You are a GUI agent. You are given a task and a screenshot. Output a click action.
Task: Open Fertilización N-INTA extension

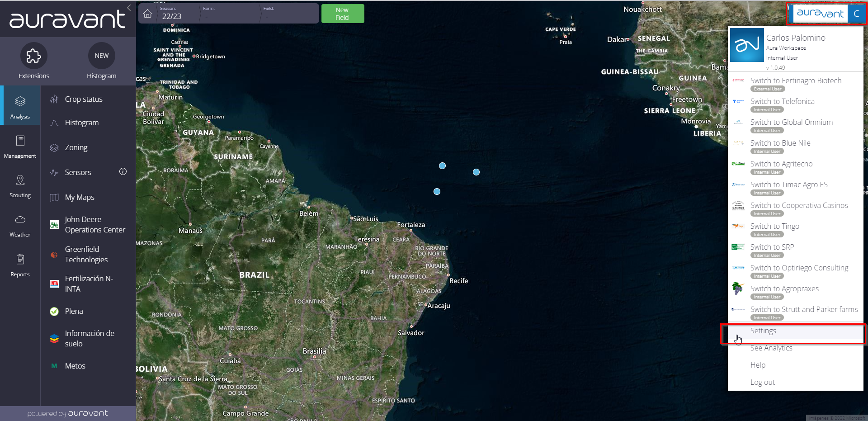89,284
